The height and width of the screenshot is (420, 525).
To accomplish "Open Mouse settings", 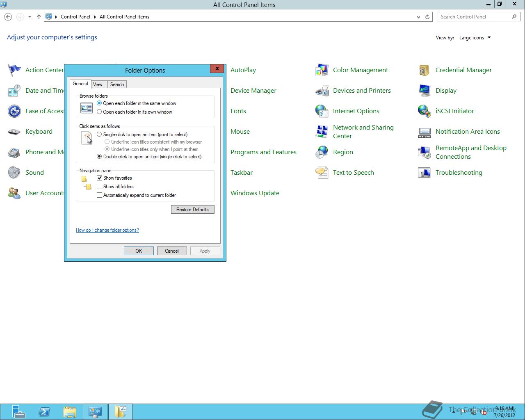I will pos(240,132).
